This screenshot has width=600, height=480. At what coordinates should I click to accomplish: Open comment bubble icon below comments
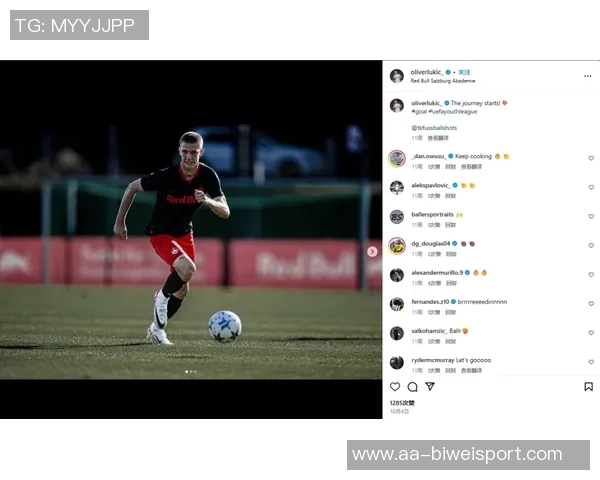tap(412, 387)
